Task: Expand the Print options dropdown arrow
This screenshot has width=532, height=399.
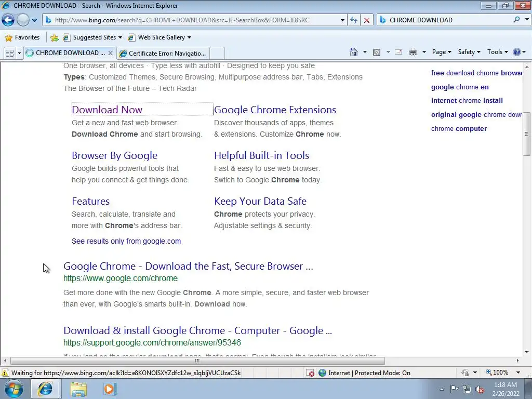Action: point(424,52)
